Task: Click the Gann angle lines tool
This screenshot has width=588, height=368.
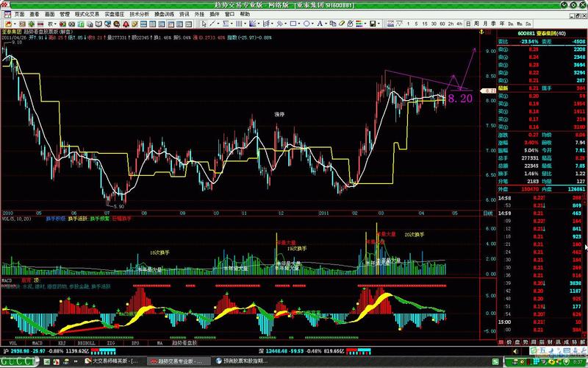Action: coord(266,24)
